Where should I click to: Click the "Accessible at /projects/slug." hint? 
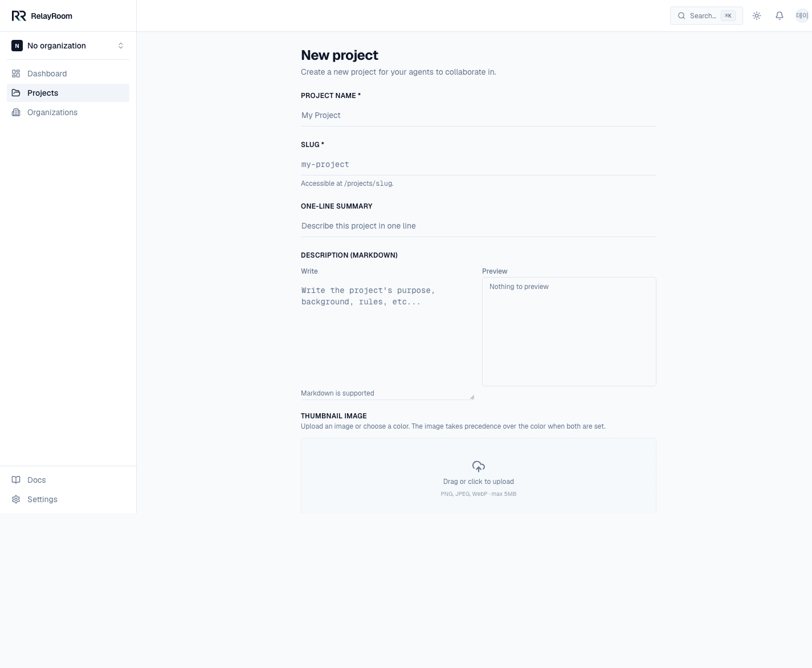pyautogui.click(x=347, y=184)
